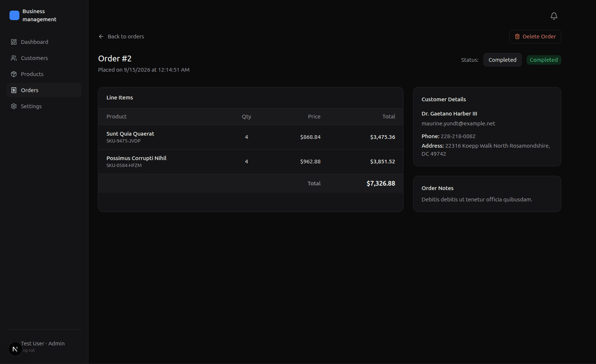This screenshot has width=596, height=364.
Task: Click the Orders receipt icon
Action: pyautogui.click(x=14, y=90)
